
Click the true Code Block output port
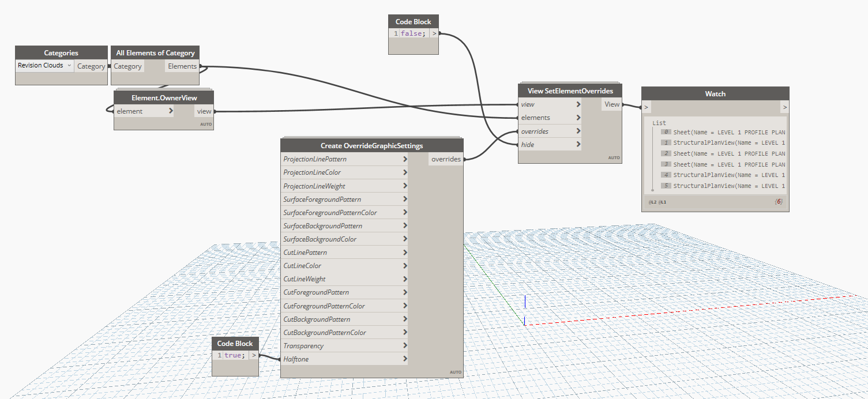tap(254, 355)
